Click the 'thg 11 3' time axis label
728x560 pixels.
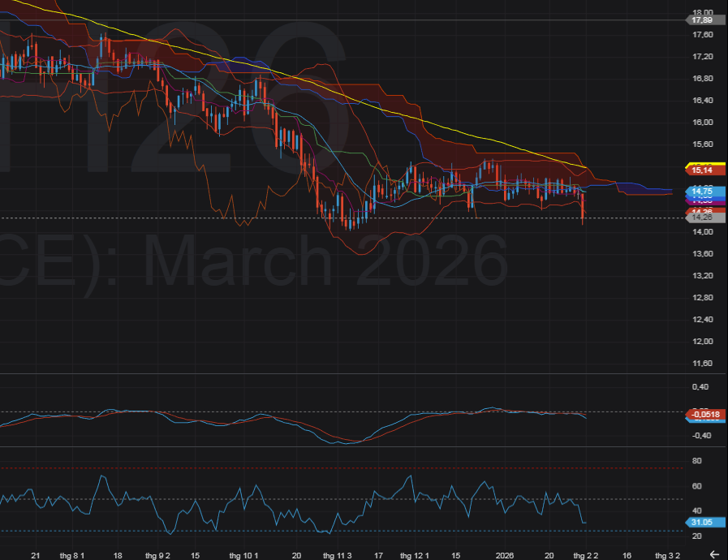pyautogui.click(x=337, y=556)
